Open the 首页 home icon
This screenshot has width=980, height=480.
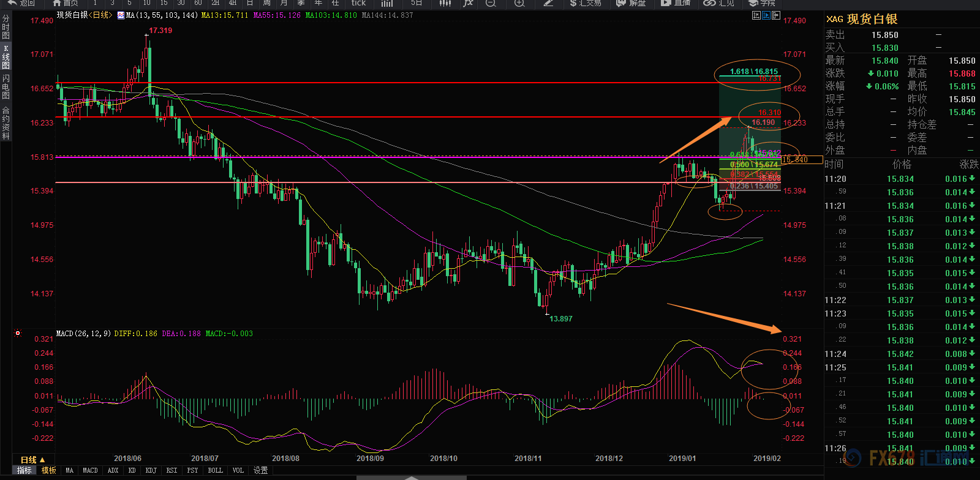pos(66,3)
